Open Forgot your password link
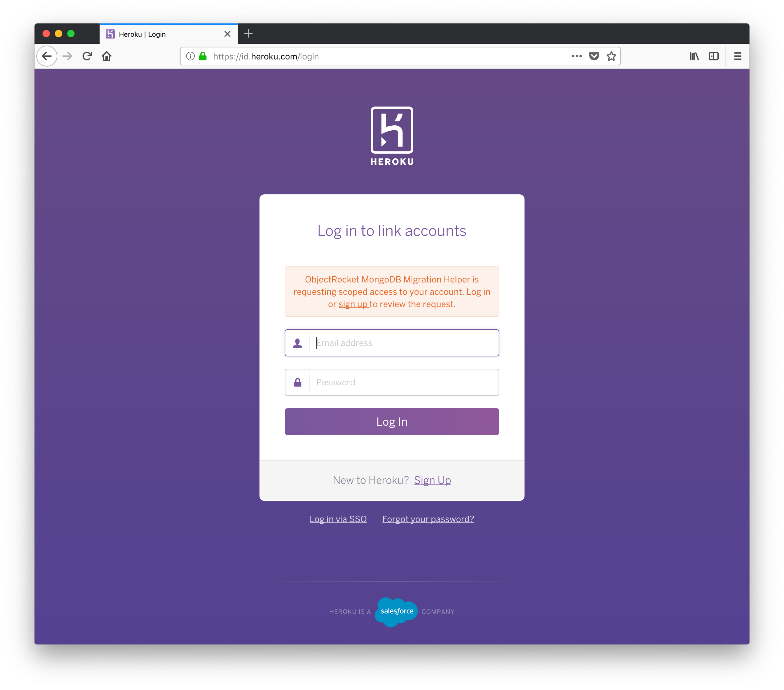 [x=428, y=519]
